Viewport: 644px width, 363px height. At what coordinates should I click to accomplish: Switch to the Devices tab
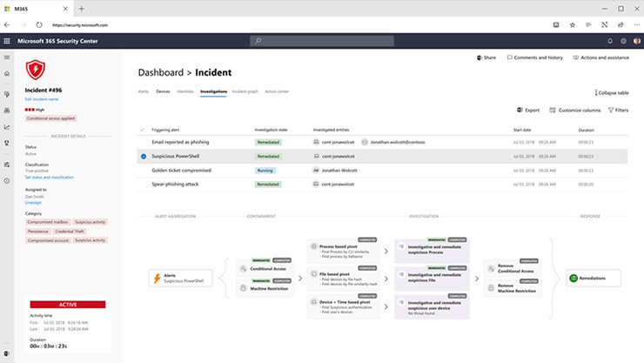click(x=163, y=91)
